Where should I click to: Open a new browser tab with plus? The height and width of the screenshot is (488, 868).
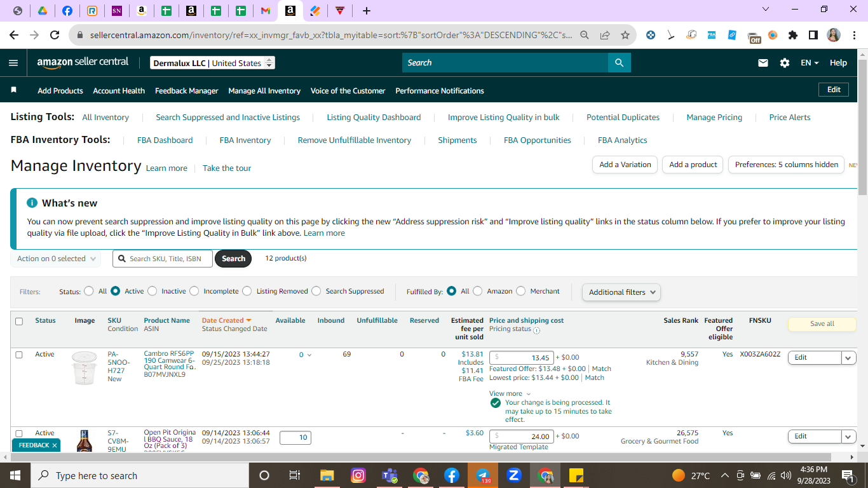point(367,11)
